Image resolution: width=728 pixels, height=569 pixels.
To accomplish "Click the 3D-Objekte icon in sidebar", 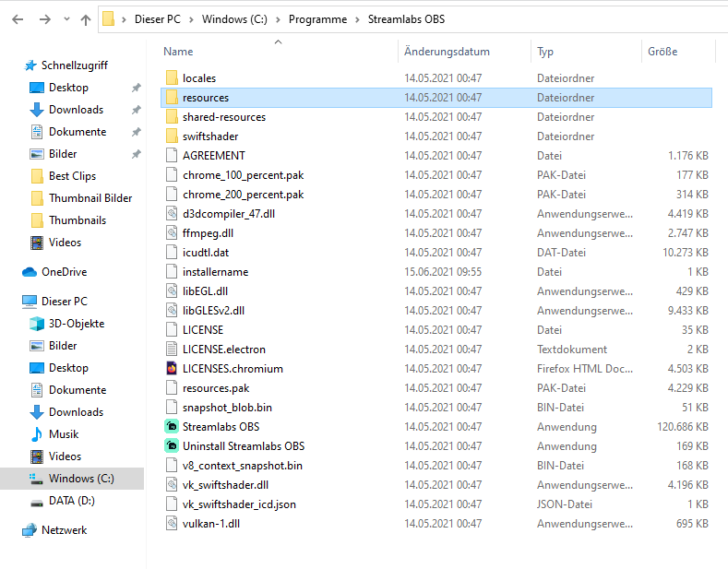I will tap(37, 324).
